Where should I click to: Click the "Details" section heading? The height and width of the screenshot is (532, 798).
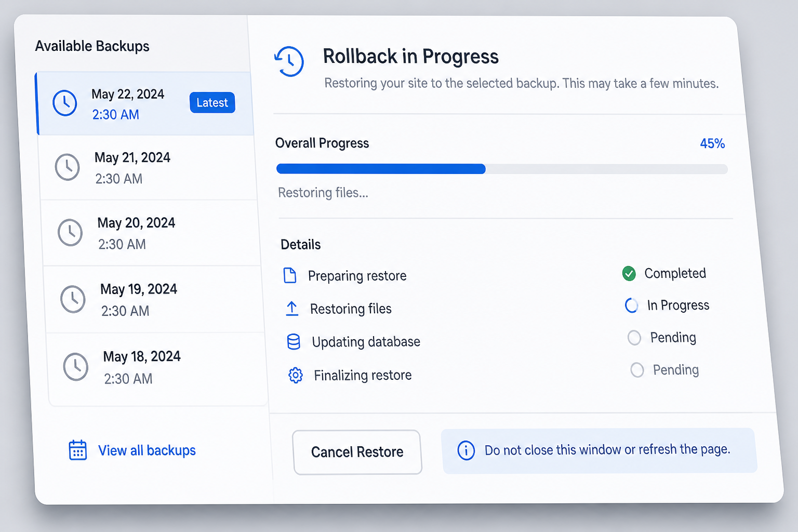[x=301, y=245]
